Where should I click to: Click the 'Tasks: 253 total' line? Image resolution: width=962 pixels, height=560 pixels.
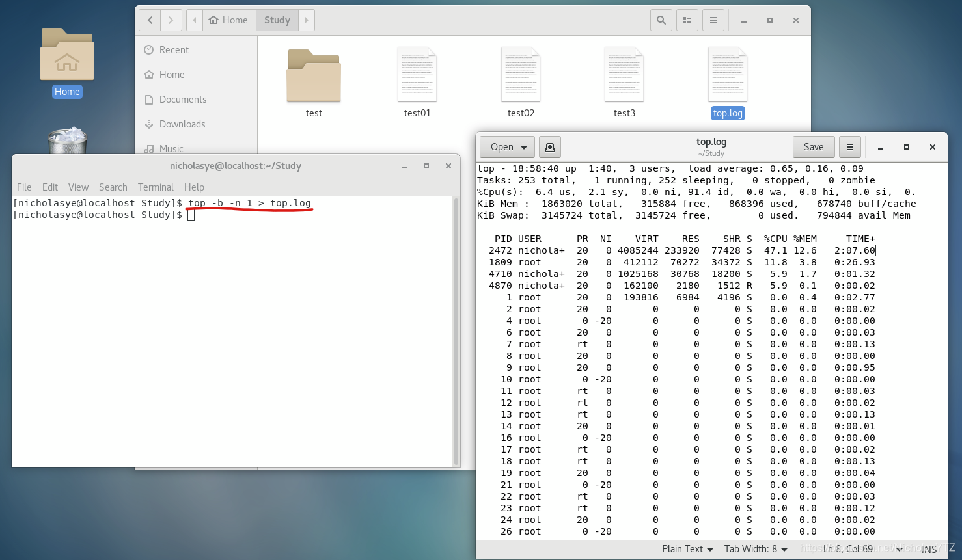point(676,180)
